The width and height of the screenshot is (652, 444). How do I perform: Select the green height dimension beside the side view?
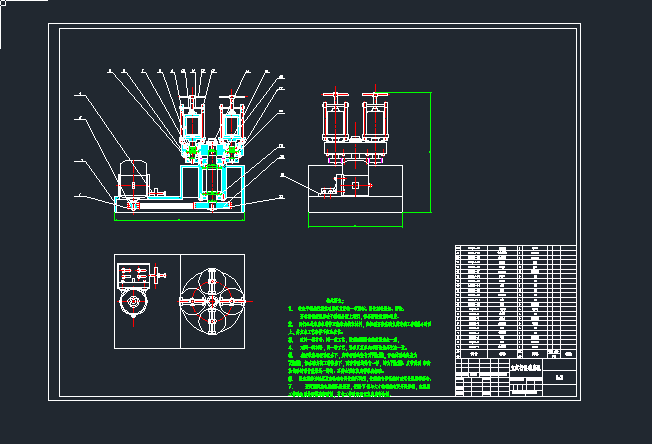(x=431, y=150)
